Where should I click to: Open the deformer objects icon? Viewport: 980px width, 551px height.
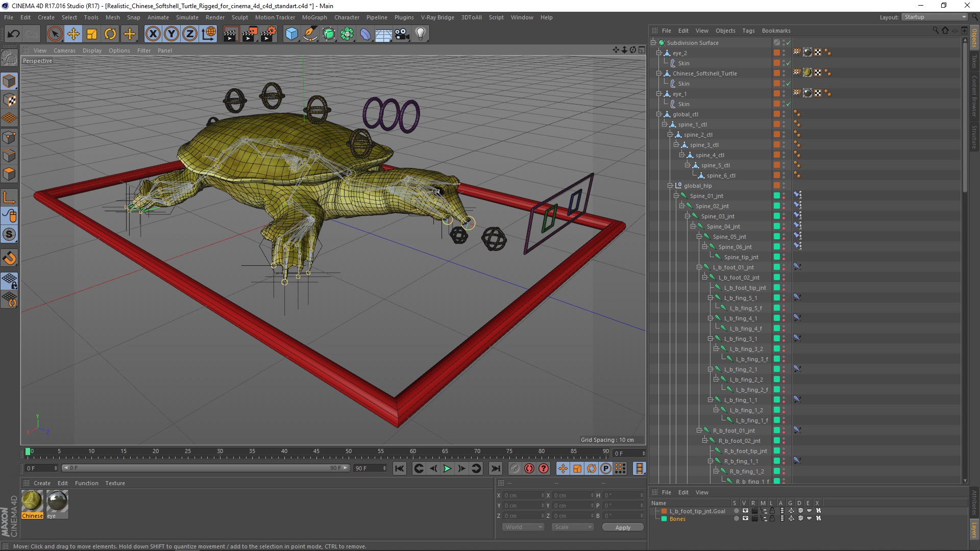(x=365, y=34)
